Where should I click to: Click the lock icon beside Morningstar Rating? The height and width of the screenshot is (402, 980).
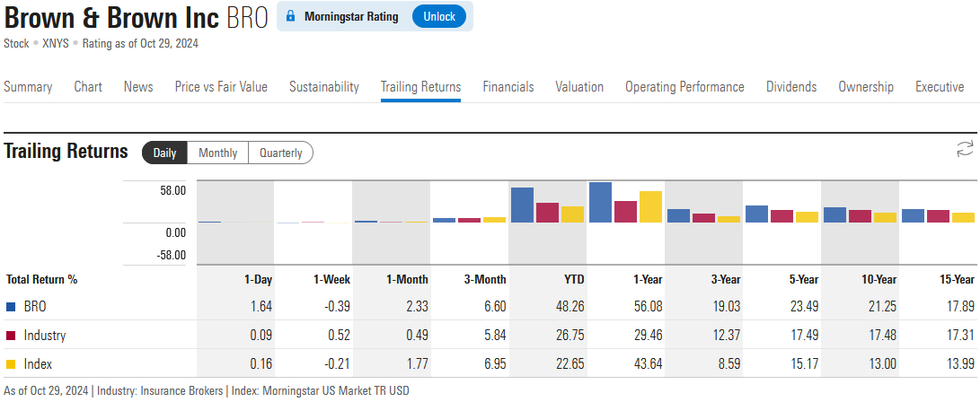coord(290,17)
